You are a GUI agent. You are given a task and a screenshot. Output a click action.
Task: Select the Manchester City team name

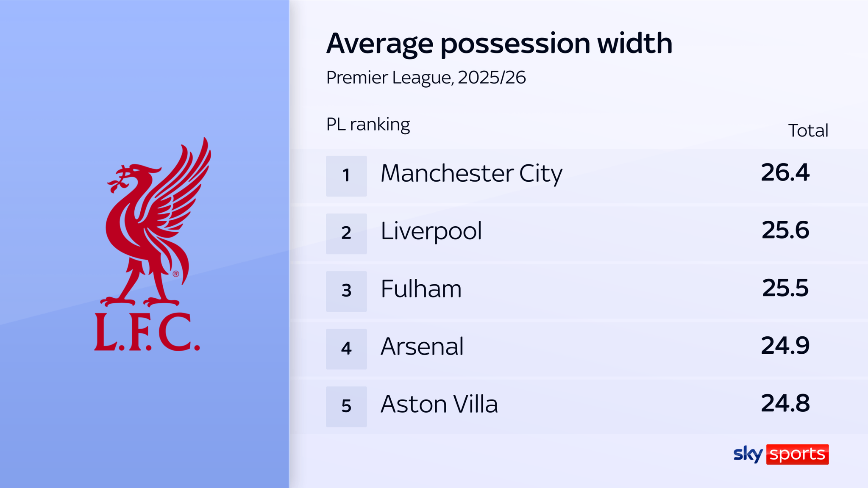pos(471,174)
